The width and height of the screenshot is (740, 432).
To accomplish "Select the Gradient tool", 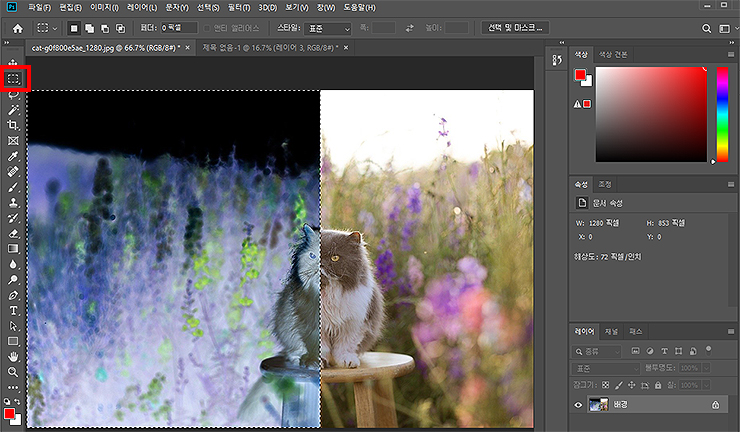I will click(13, 248).
